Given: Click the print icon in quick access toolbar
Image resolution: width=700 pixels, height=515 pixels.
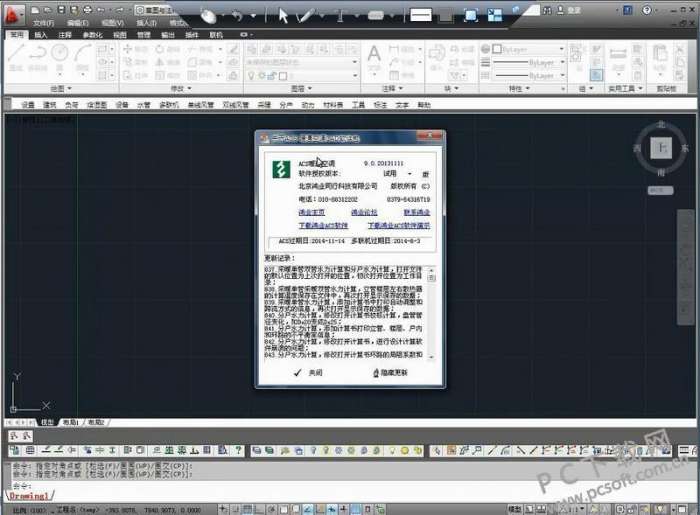Looking at the screenshot, I should 88,10.
